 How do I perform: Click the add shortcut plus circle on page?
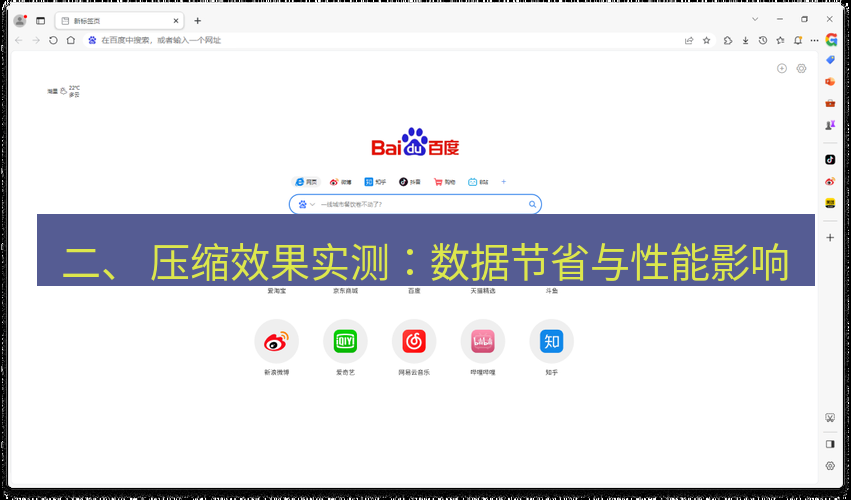pyautogui.click(x=782, y=68)
